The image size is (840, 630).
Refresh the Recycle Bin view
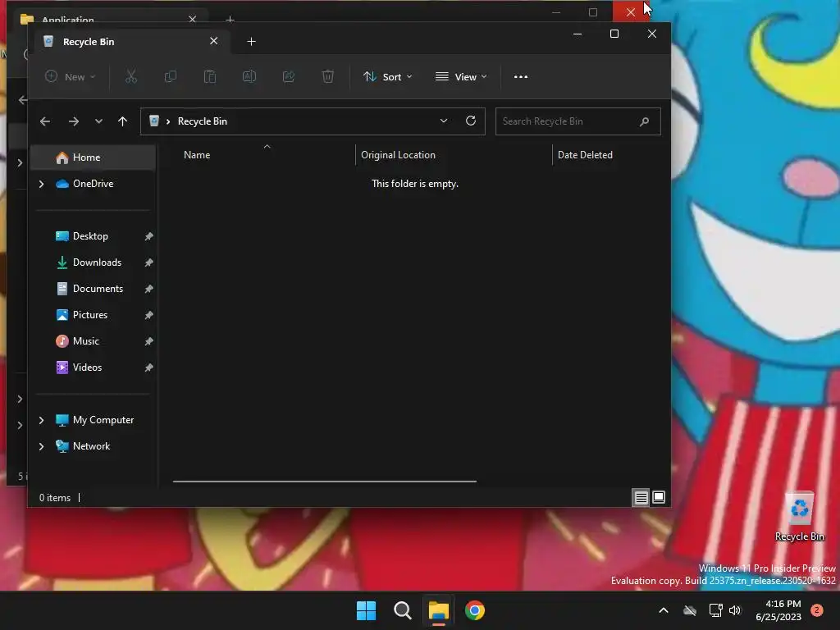point(471,121)
